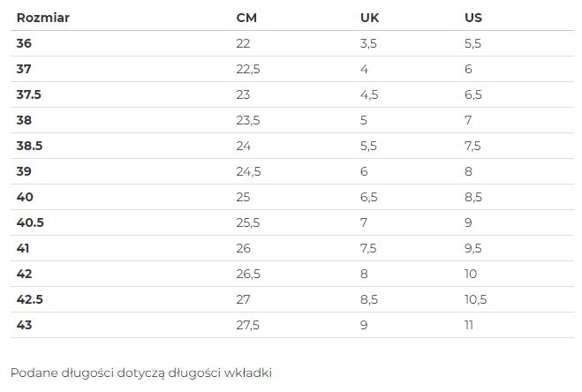Screen dimensions: 582x392
Task: Click the CM value 24,5
Action: 249,171
